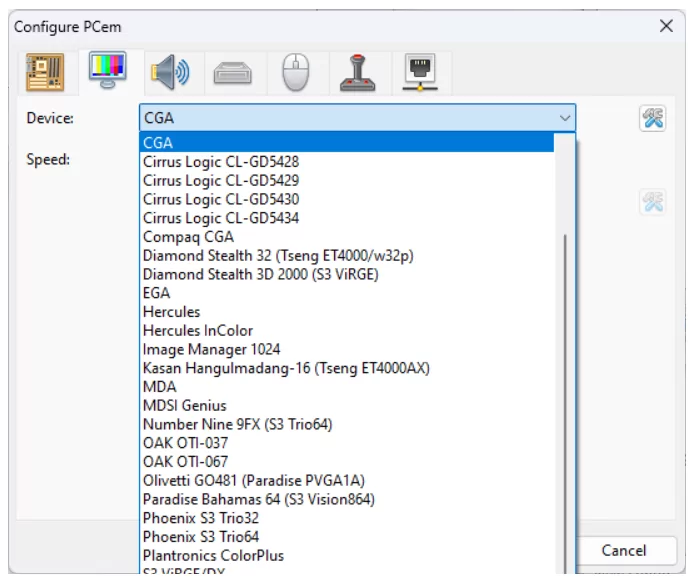Open the mouse settings tab

(x=295, y=72)
